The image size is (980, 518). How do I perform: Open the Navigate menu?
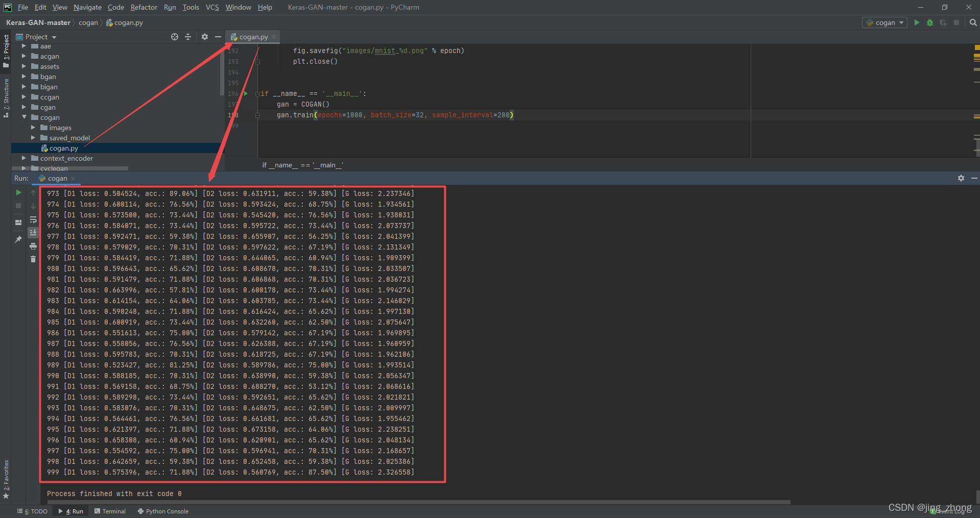click(x=87, y=7)
